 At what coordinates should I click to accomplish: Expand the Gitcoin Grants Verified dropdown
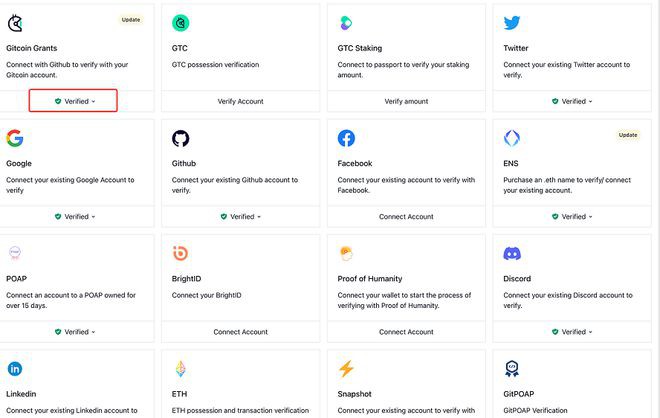pos(74,101)
